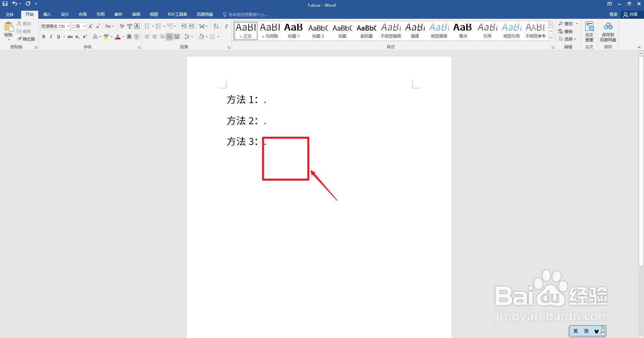Apply yellow text highlight color
The height and width of the screenshot is (338, 644).
click(x=106, y=37)
